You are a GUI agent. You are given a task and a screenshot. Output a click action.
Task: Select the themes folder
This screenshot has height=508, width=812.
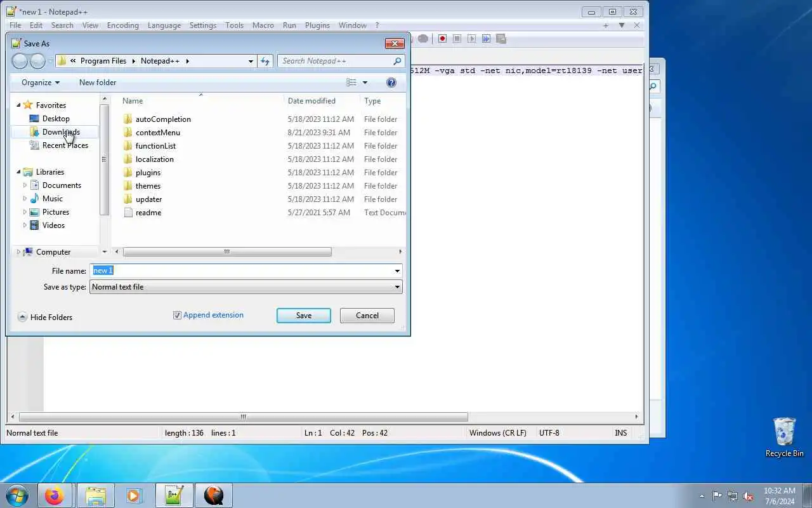point(148,186)
